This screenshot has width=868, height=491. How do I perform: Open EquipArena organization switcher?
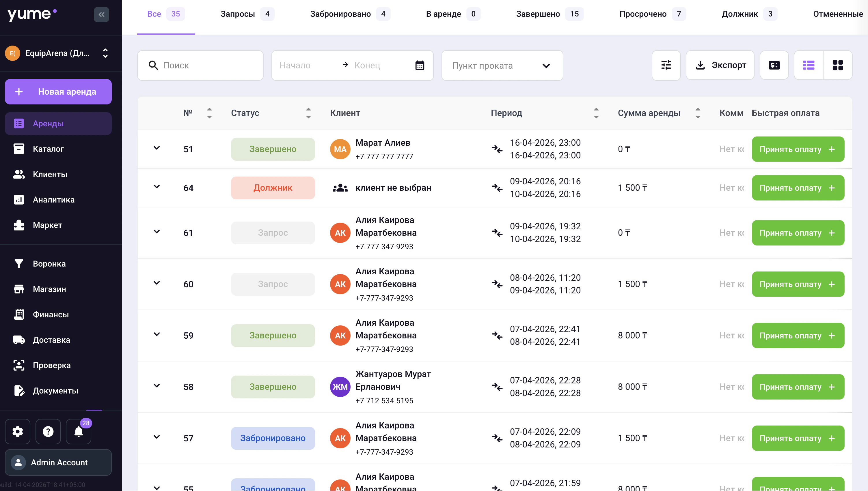[x=58, y=53]
